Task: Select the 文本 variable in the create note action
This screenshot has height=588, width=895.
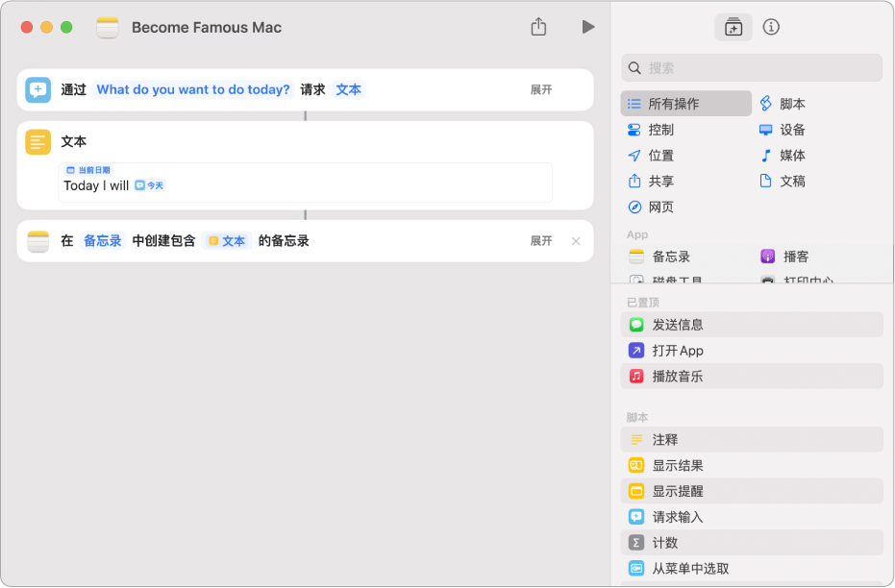Action: point(227,240)
